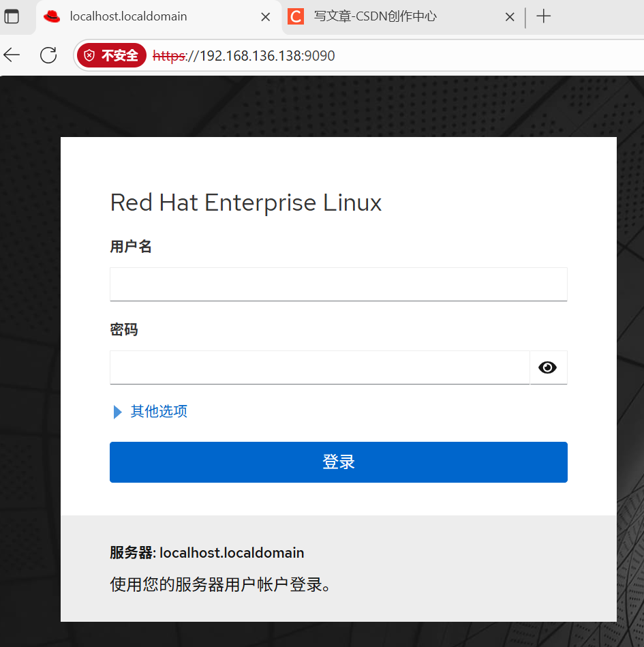Image resolution: width=644 pixels, height=647 pixels.
Task: Reload the page with the refresh icon
Action: tap(48, 55)
